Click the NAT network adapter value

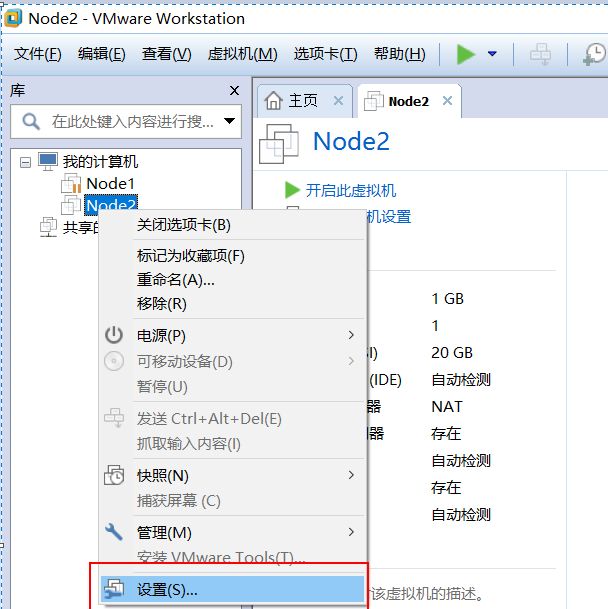pos(447,407)
